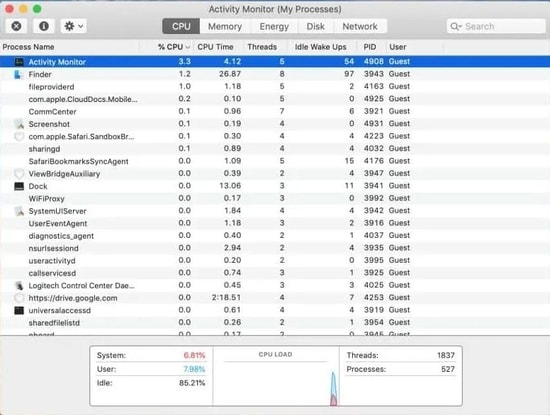Click the Logitech Control Center Daemon icon
This screenshot has width=550, height=415.
[x=19, y=286]
